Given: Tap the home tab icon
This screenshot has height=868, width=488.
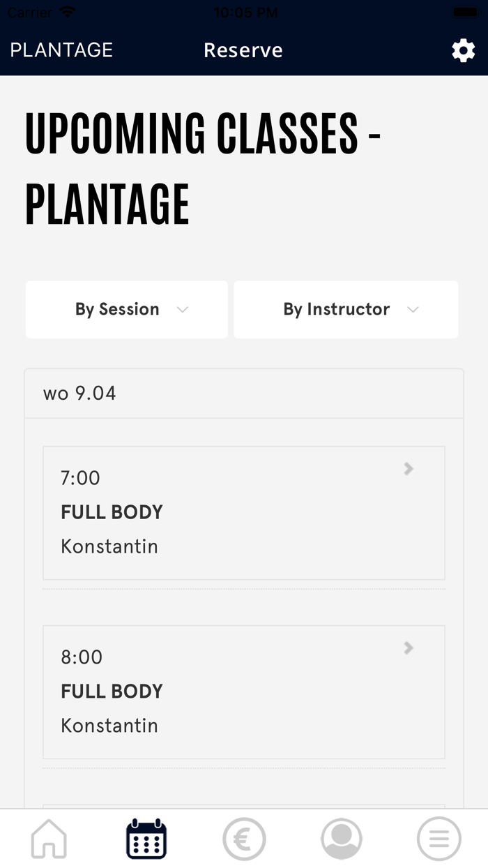Looking at the screenshot, I should point(49,838).
